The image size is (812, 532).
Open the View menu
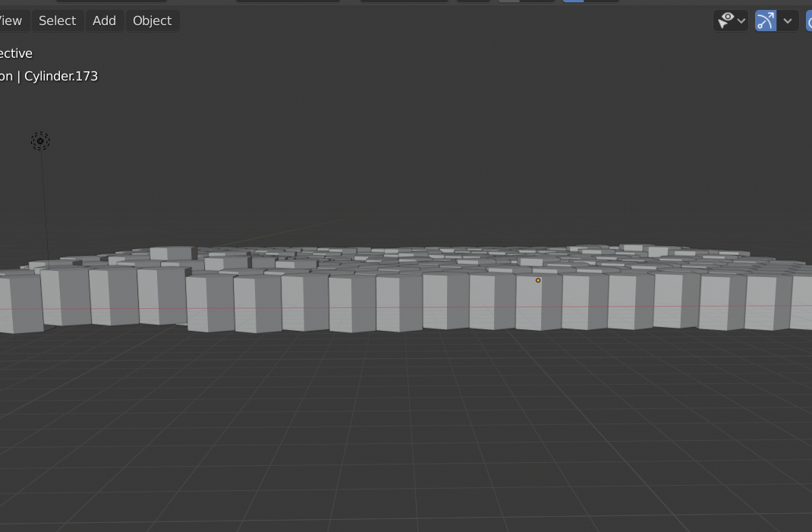click(x=11, y=20)
